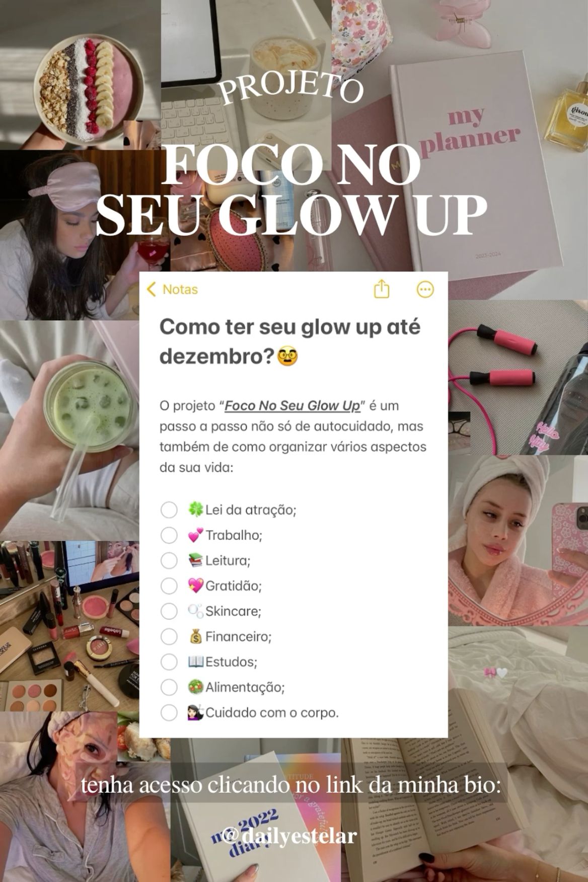Mark the Cuidado com o corpo circle

pyautogui.click(x=169, y=713)
